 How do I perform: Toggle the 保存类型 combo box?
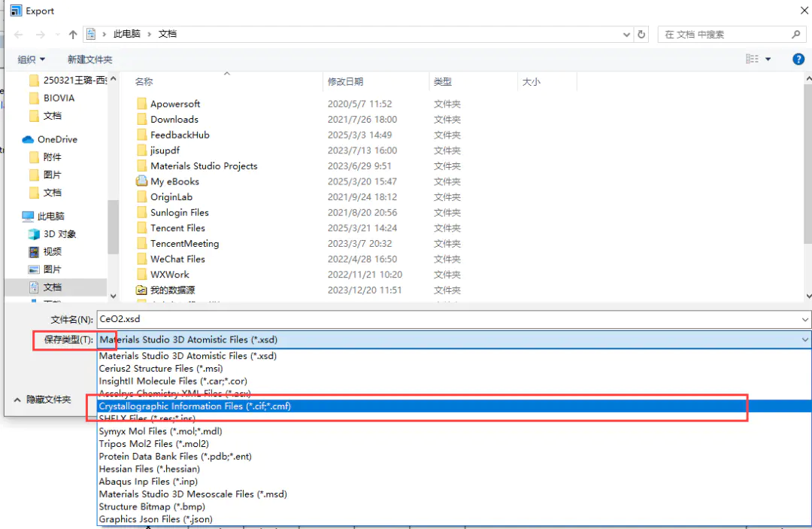(453, 340)
